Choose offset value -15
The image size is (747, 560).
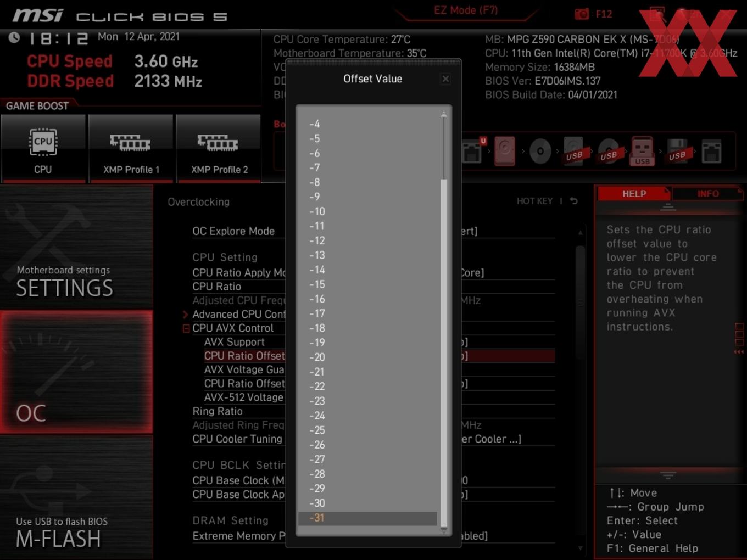pyautogui.click(x=367, y=284)
